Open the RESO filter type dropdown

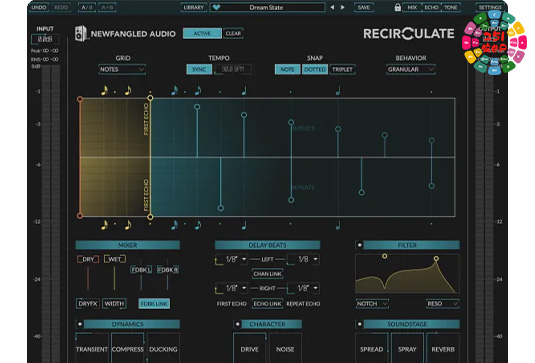click(443, 304)
